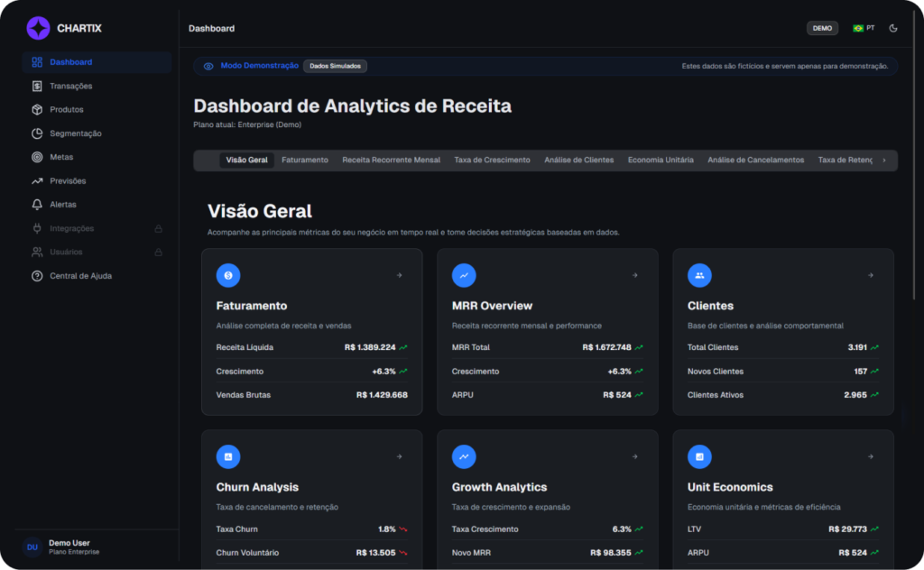The width and height of the screenshot is (924, 570).
Task: Open Previsões trend icon in sidebar
Action: (37, 181)
